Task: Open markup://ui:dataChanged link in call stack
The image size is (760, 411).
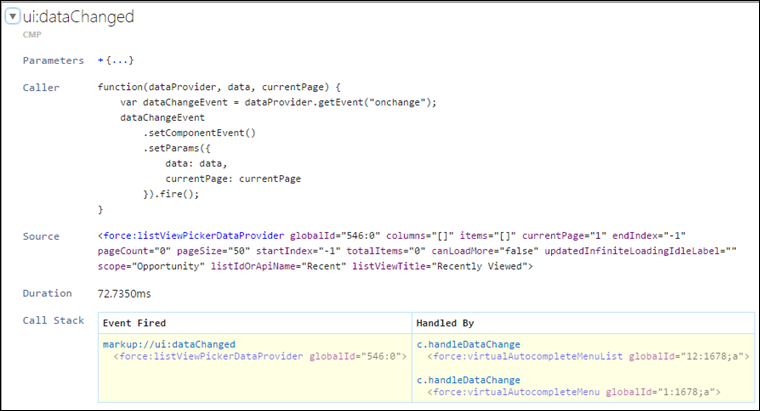Action: 169,344
